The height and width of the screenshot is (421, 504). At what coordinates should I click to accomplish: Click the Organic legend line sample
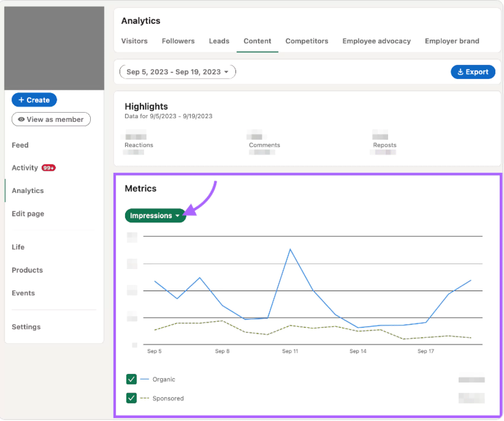click(145, 379)
